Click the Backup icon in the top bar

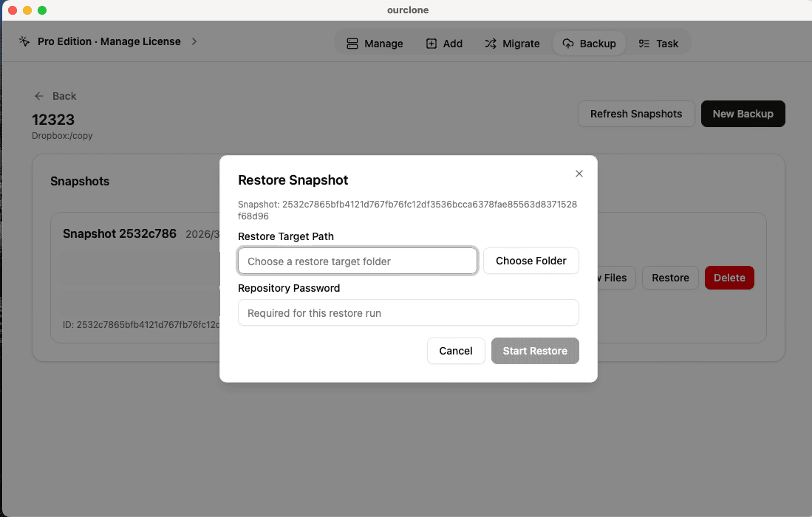tap(568, 43)
